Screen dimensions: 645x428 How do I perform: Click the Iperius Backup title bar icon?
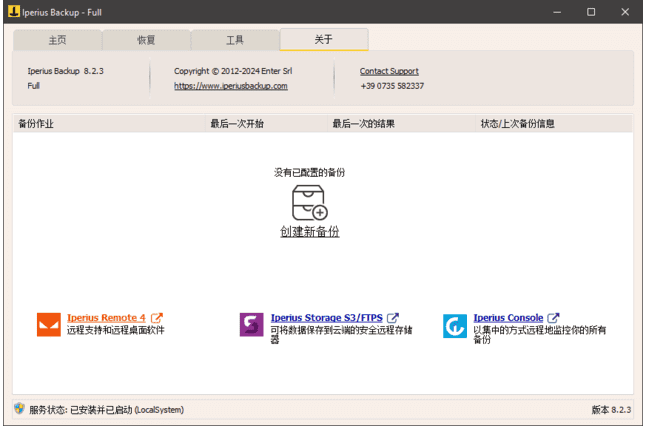pyautogui.click(x=14, y=11)
